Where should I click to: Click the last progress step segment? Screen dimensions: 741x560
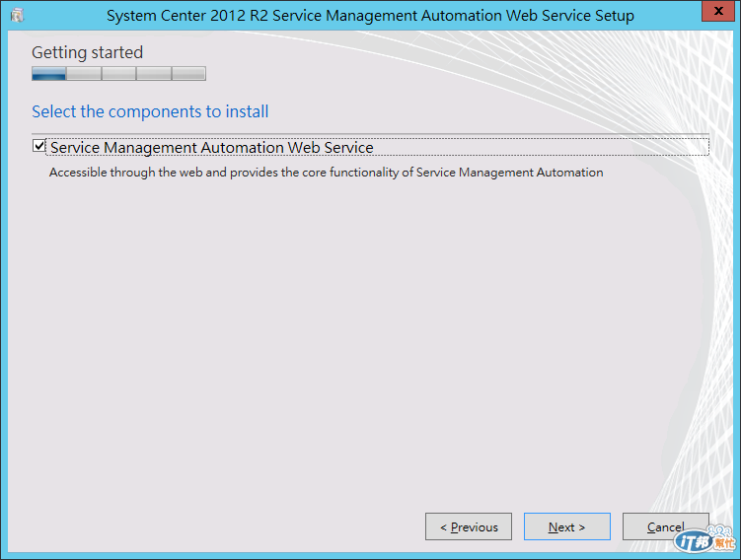tap(188, 73)
